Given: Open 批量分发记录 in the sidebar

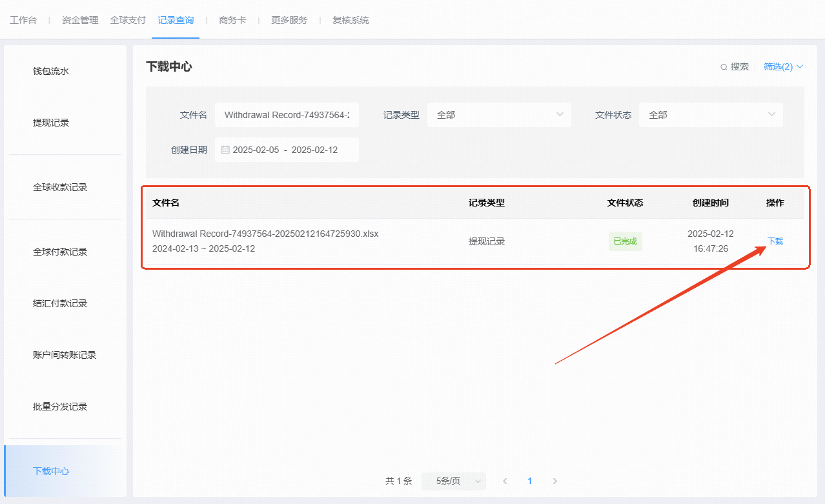Looking at the screenshot, I should tap(60, 407).
